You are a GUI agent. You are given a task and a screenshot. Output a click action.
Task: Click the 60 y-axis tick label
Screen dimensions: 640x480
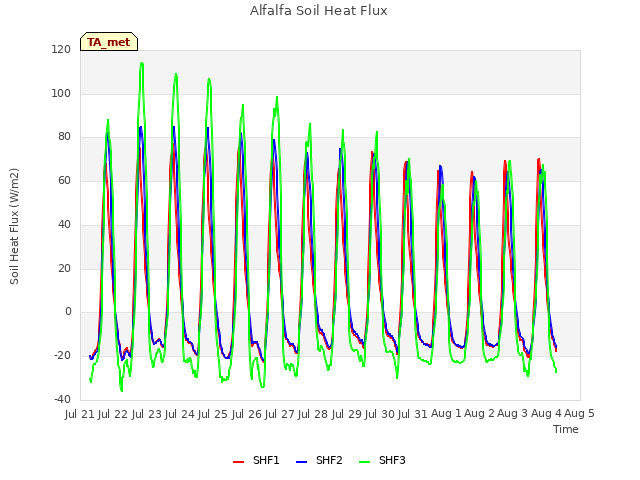64,180
